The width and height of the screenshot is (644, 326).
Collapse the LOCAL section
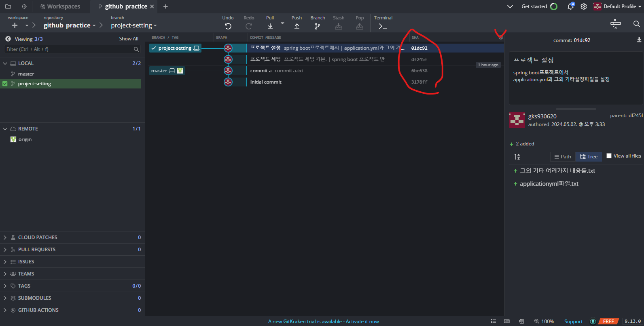tap(5, 63)
